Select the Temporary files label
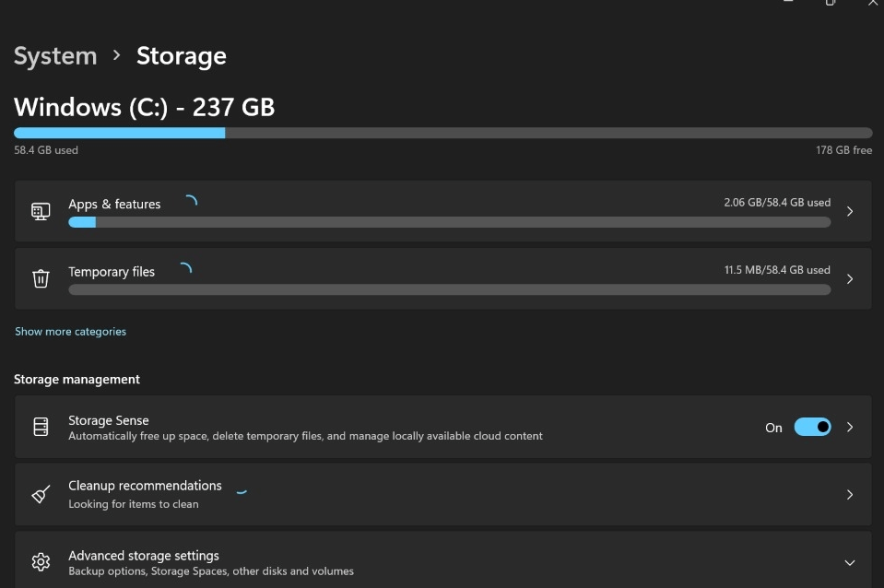Viewport: 884px width, 588px height. 112,272
